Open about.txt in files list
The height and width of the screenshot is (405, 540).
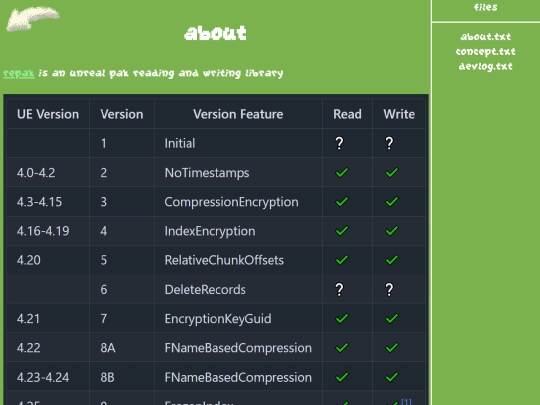tap(486, 37)
